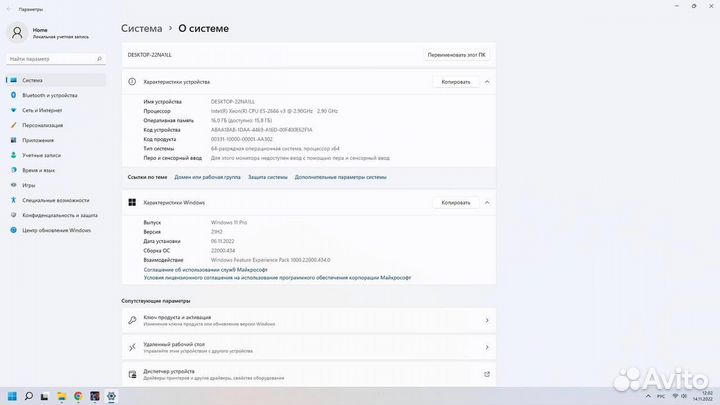This screenshot has width=720, height=405.
Task: Open Task View on taskbar
Action: pos(45,396)
